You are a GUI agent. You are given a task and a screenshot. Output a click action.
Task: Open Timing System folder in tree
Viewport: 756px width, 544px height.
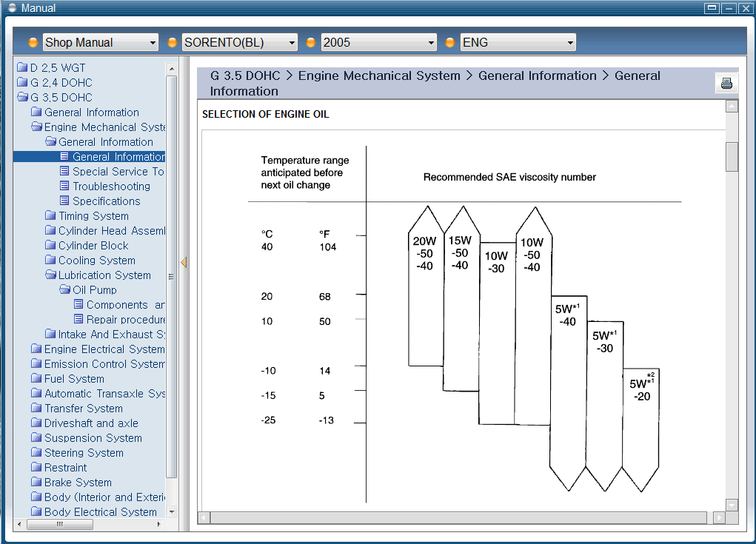(x=93, y=216)
